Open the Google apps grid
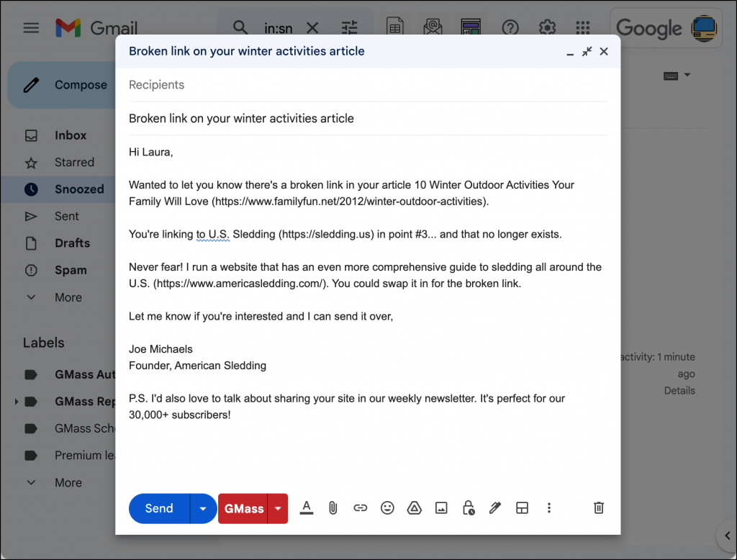The image size is (737, 560). point(582,27)
